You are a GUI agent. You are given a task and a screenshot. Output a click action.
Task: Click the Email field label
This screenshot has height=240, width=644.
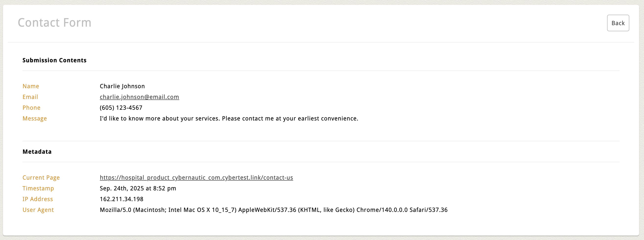click(30, 97)
